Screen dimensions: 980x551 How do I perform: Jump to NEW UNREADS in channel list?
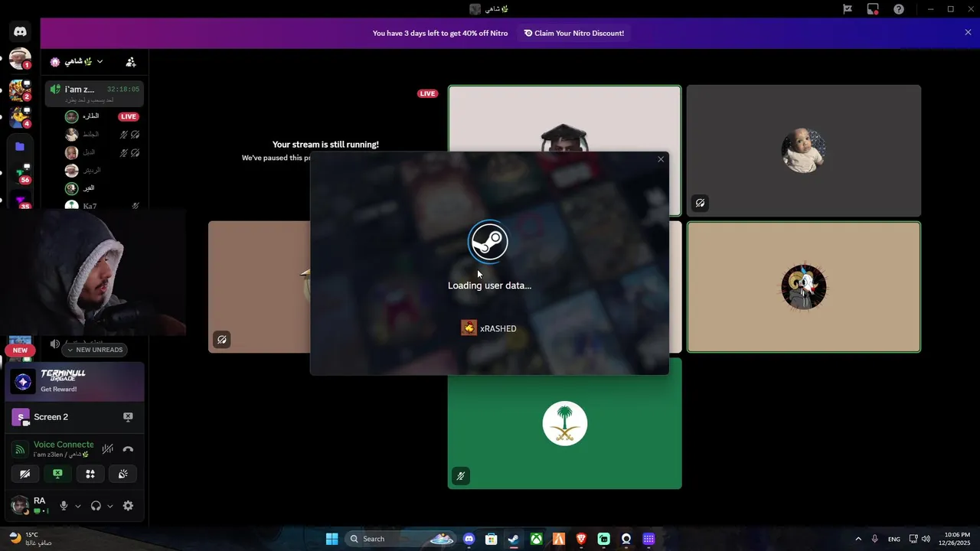tap(94, 350)
